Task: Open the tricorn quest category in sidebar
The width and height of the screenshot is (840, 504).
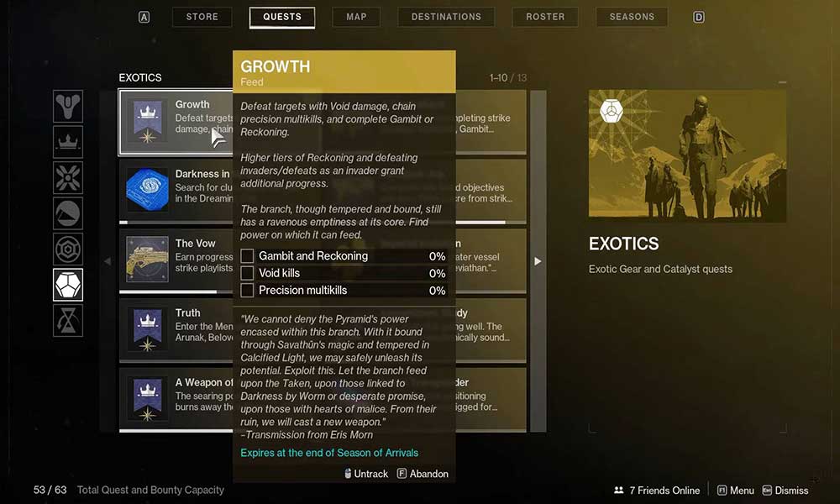Action: point(68,106)
